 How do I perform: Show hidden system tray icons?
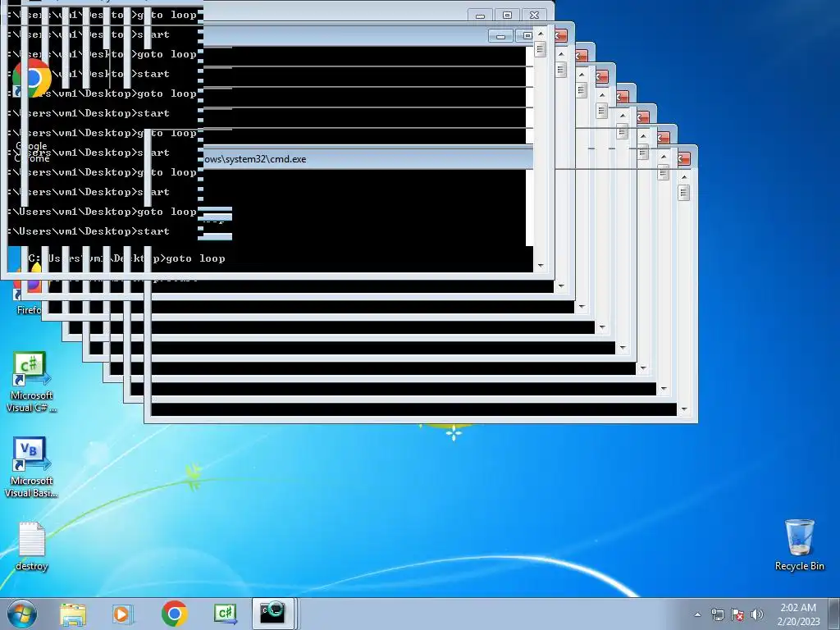697,614
